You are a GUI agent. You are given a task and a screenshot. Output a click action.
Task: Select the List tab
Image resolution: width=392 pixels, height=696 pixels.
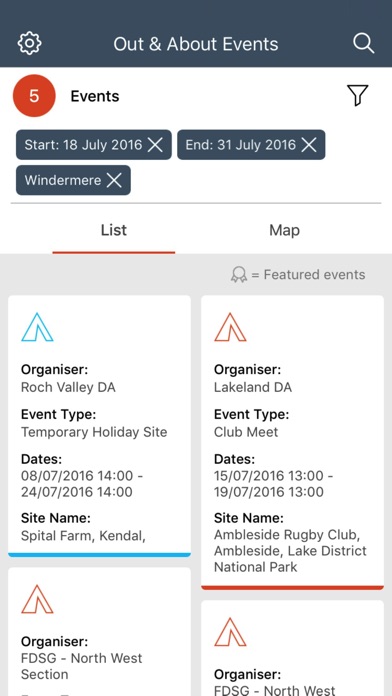tap(114, 230)
